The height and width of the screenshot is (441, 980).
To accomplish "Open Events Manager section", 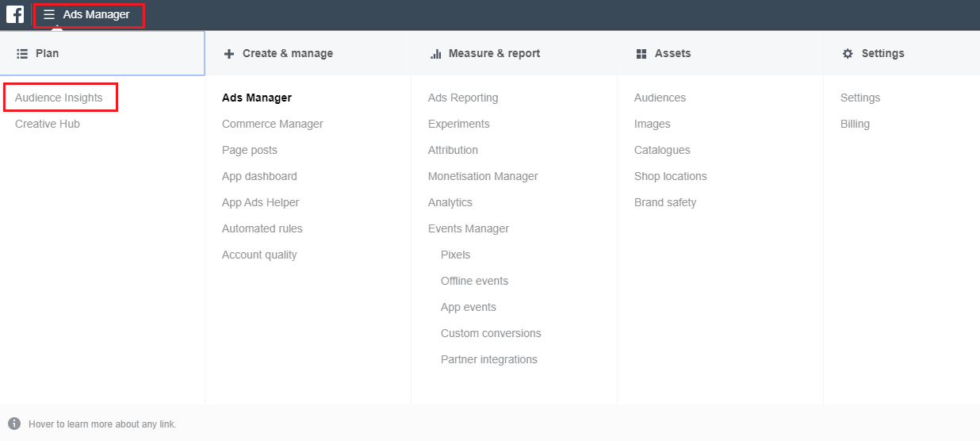I will (469, 228).
